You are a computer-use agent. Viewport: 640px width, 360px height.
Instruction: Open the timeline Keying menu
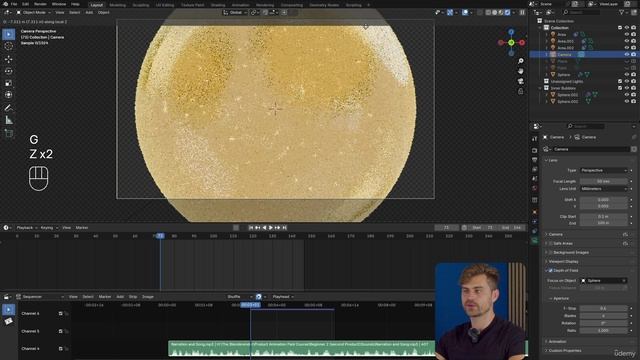pos(49,228)
